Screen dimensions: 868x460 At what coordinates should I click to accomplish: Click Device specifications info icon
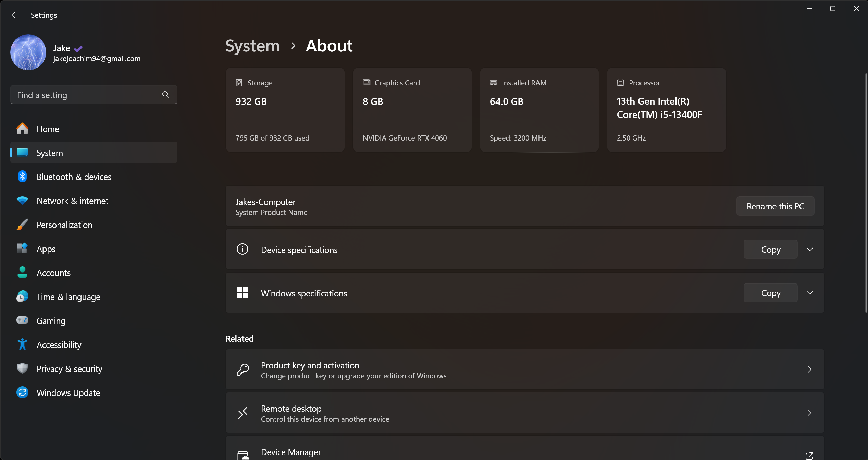point(242,249)
